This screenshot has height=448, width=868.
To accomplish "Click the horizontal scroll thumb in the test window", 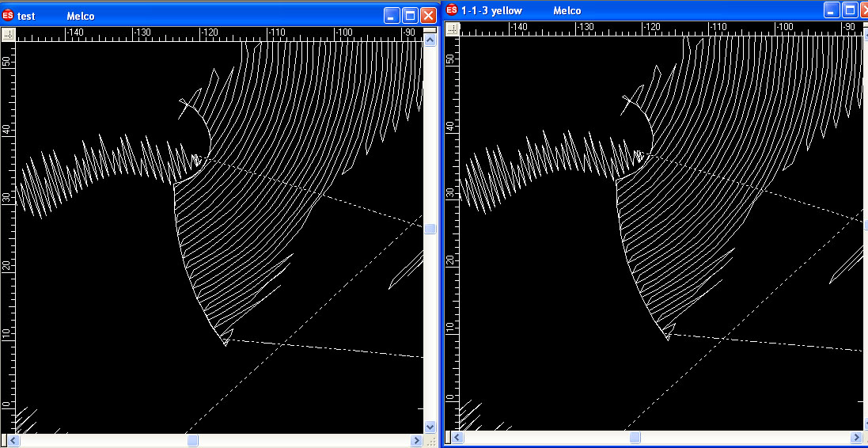I will click(x=192, y=441).
